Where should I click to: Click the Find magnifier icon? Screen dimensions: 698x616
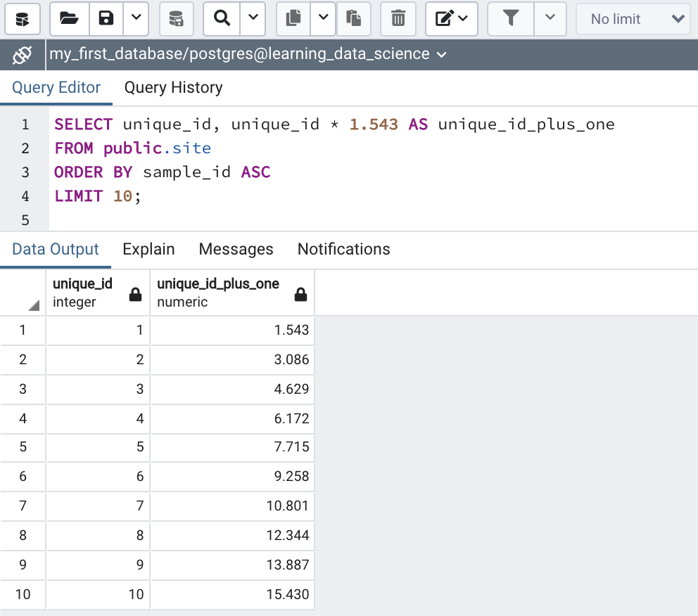click(222, 18)
